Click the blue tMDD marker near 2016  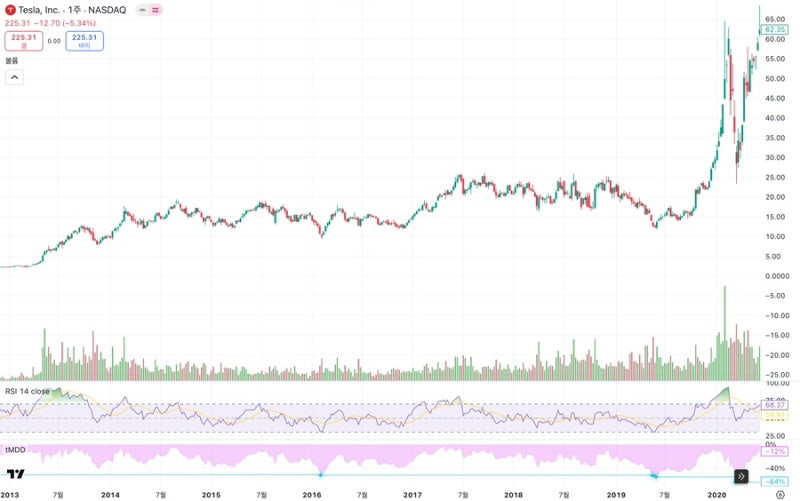(x=320, y=475)
